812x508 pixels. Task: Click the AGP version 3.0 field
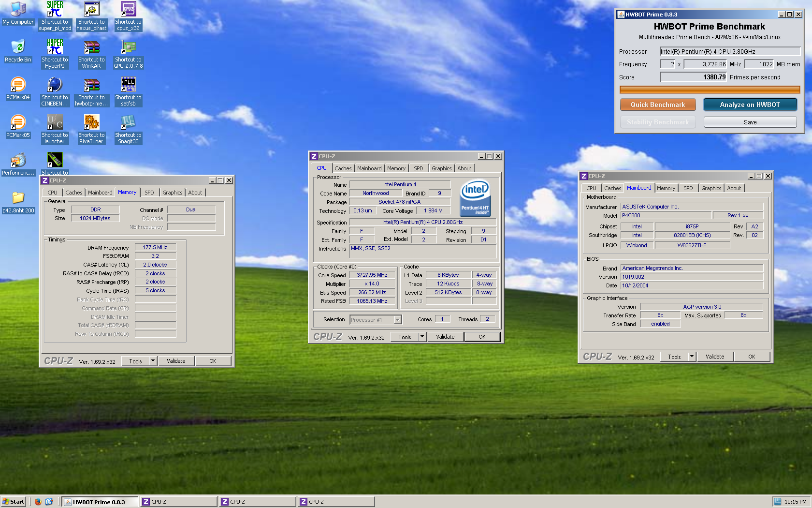[x=702, y=307]
